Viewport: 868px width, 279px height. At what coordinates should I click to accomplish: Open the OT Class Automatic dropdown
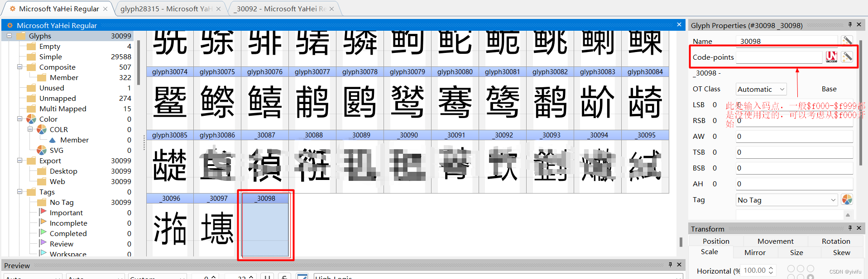coord(761,89)
